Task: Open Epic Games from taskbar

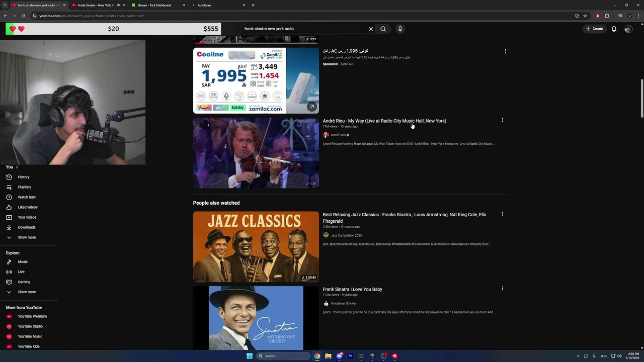Action: (x=372, y=356)
